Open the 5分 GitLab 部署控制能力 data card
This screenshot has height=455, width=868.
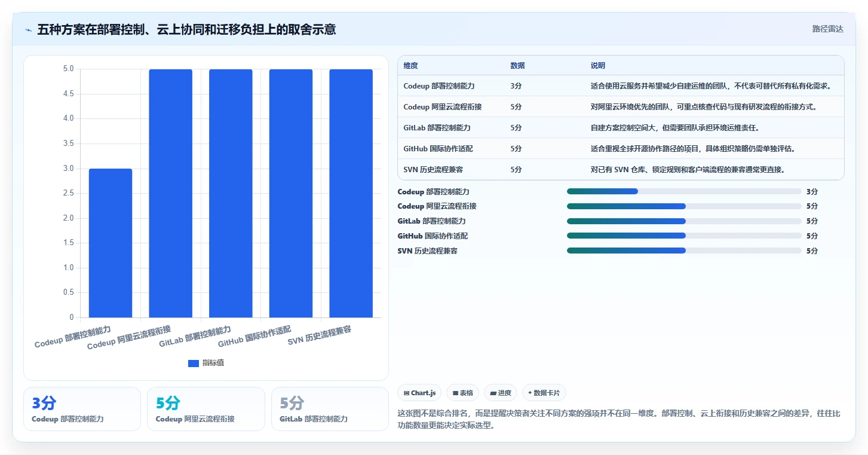[x=330, y=409]
